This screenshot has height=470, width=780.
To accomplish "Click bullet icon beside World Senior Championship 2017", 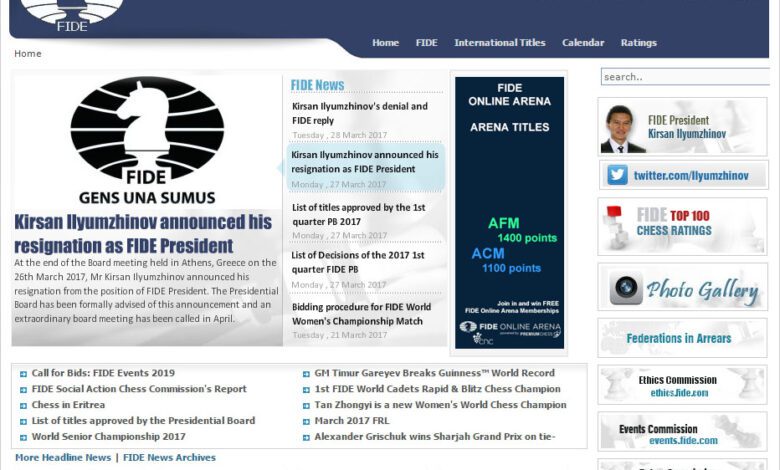I will tap(23, 438).
